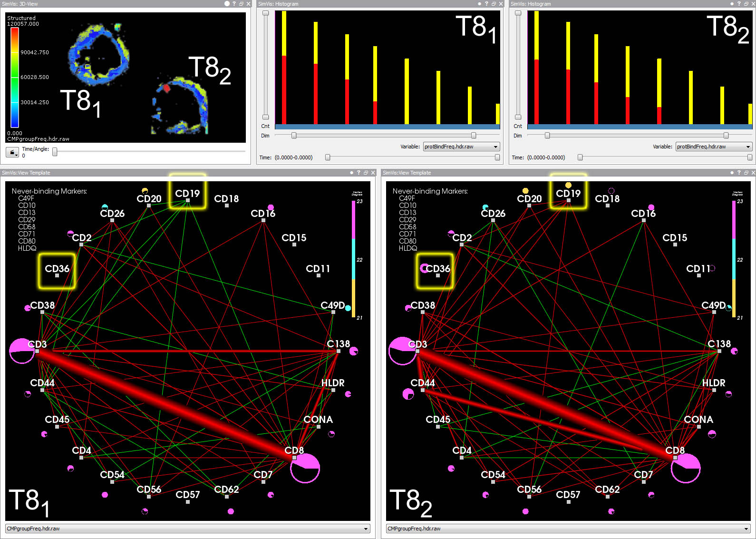Viewport: 756px width, 539px height.
Task: Click the CD8 pie glyph in the T8₁ graph
Action: click(305, 468)
